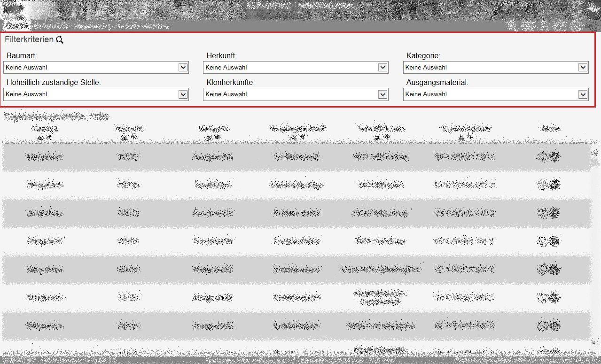Click the 'Baumart:' field label
This screenshot has height=364, width=601.
coord(22,56)
